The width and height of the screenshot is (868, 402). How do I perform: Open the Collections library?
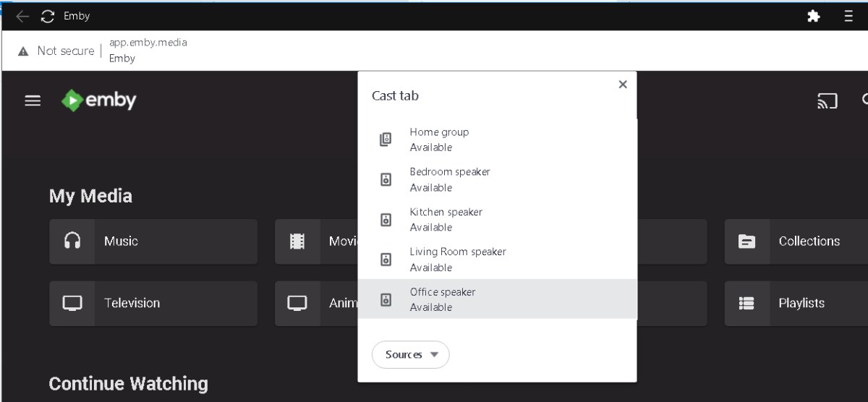point(796,241)
